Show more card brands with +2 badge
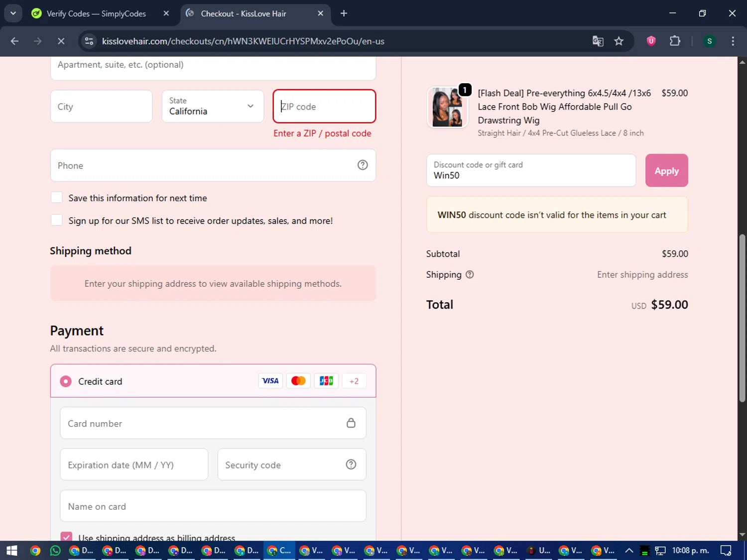747x560 pixels. click(354, 381)
